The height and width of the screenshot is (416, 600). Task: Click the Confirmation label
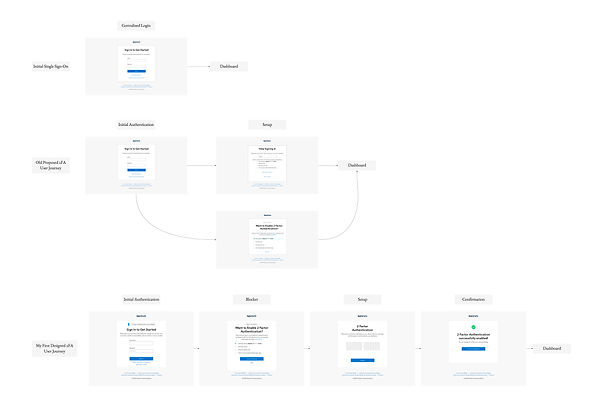pos(473,299)
